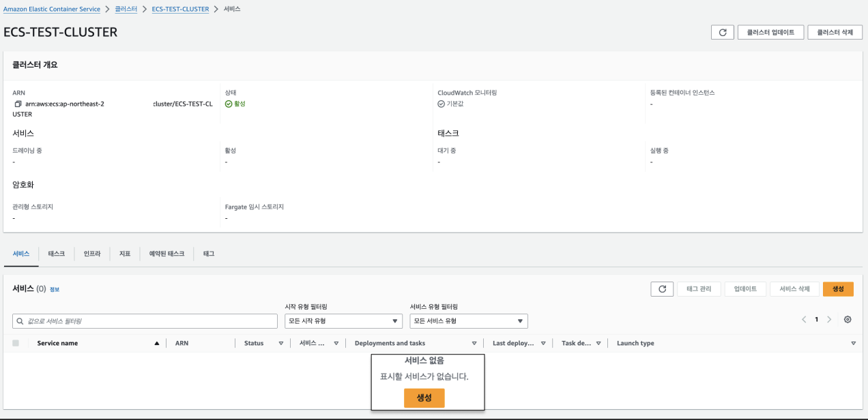Image resolution: width=868 pixels, height=420 pixels.
Task: Sort the Last deploy... column arrow
Action: click(543, 344)
